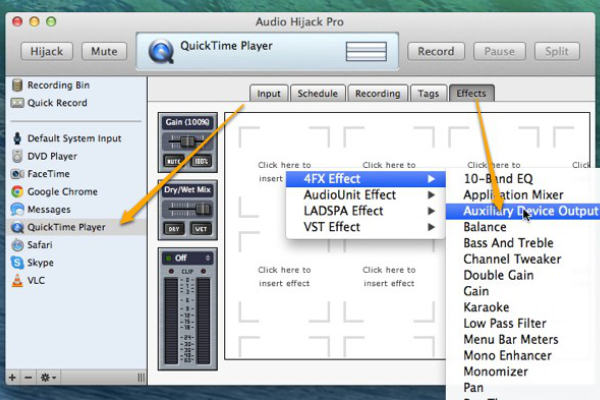The width and height of the screenshot is (600, 400).
Task: Expand the LADSPA Effect submenu
Action: click(366, 211)
